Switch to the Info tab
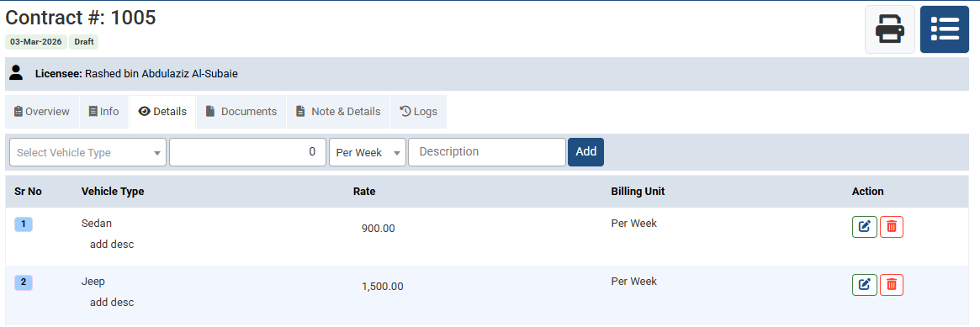Image resolution: width=980 pixels, height=327 pixels. (103, 112)
